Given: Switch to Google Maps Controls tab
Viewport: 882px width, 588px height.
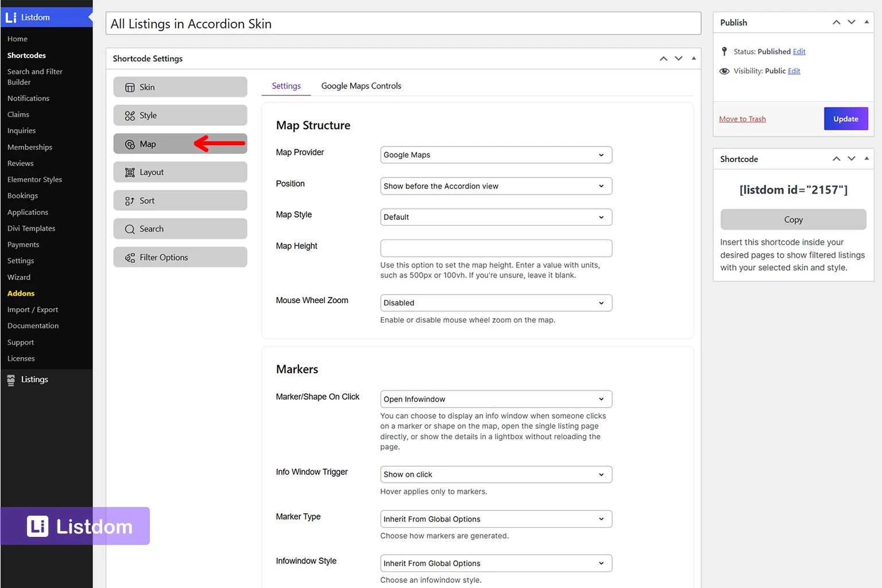Looking at the screenshot, I should (361, 86).
